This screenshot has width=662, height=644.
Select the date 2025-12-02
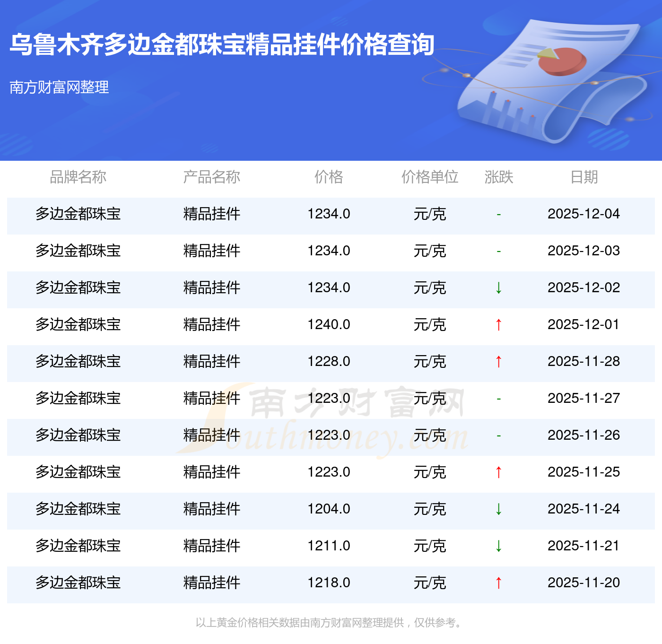584,287
